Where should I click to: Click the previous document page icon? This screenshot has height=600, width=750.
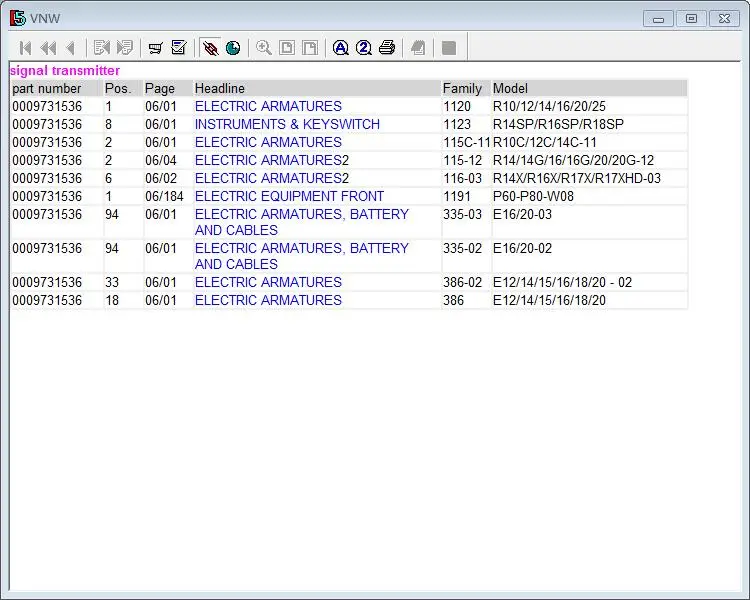101,48
